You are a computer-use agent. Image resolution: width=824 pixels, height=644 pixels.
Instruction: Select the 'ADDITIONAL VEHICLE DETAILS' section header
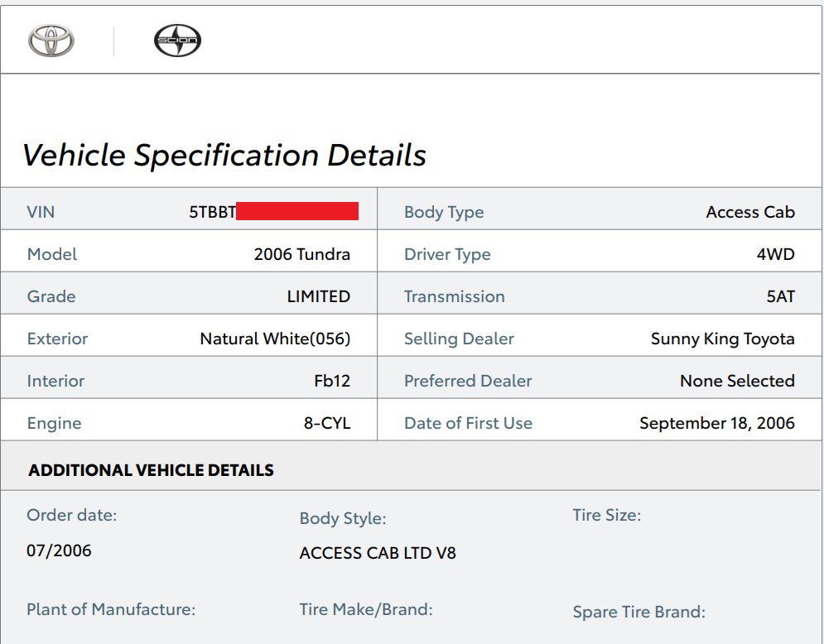point(152,470)
